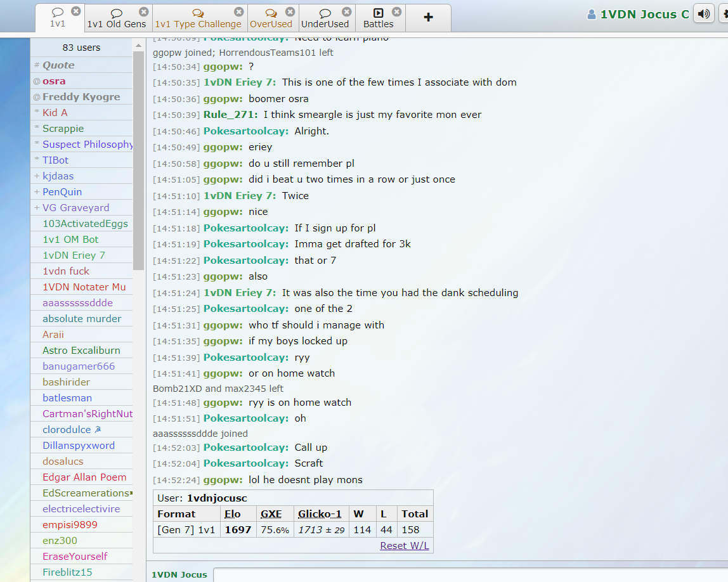
Task: Select user dosalucs
Action: (82, 461)
